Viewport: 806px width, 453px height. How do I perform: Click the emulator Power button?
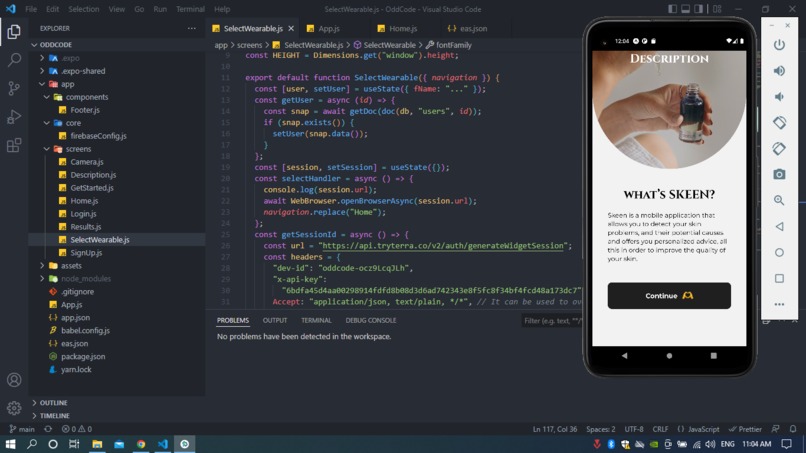779,45
